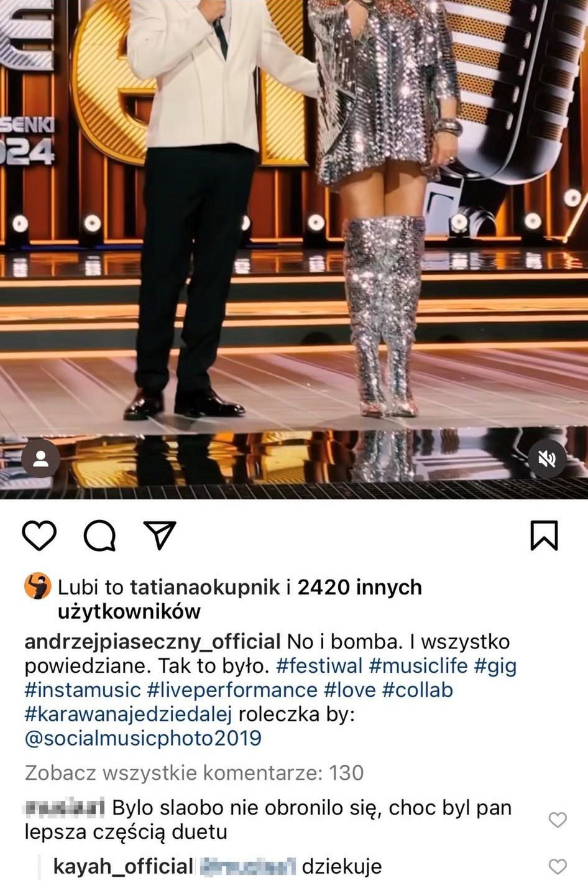Open the #musiclife hashtag

coord(418,666)
